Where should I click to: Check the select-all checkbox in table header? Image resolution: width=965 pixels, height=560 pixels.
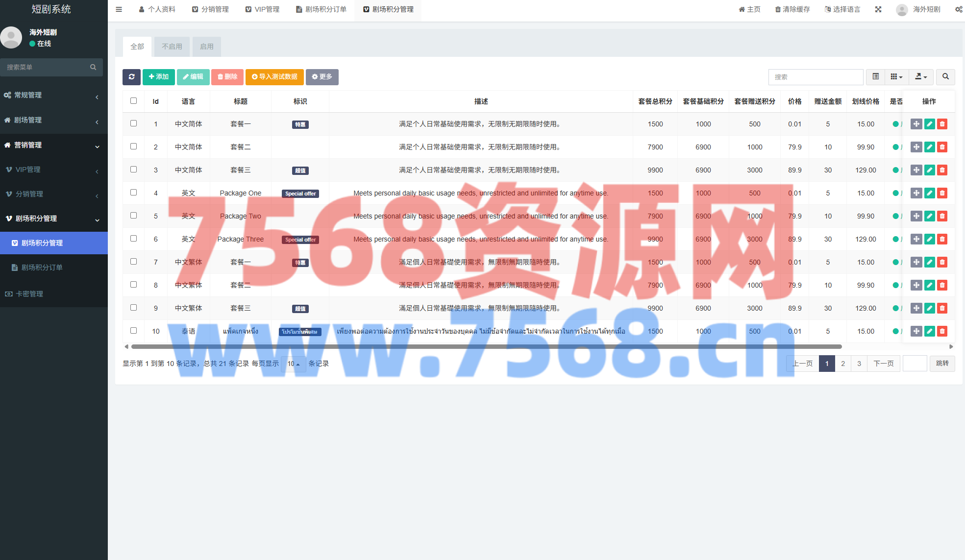pos(133,101)
